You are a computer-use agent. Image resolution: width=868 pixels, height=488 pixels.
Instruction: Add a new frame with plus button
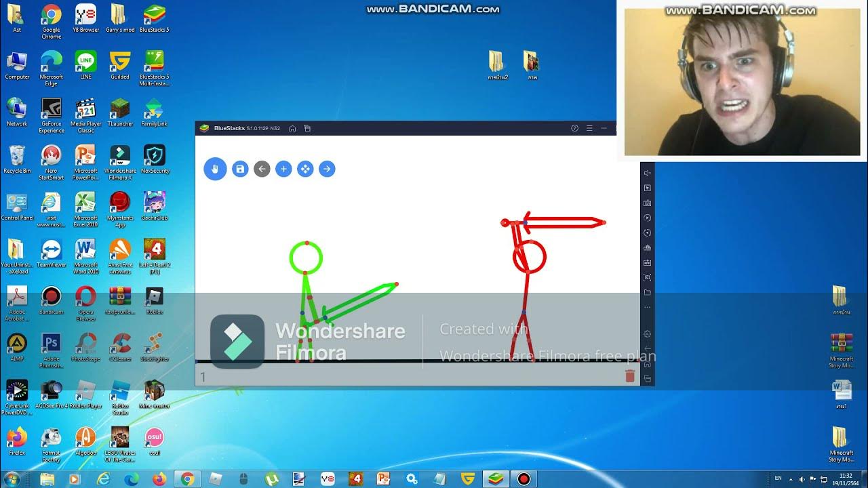283,169
